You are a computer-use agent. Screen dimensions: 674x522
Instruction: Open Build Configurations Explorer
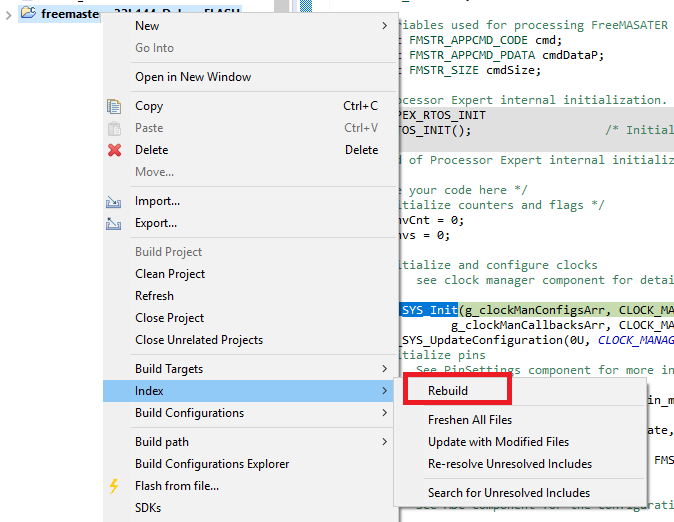click(x=212, y=464)
